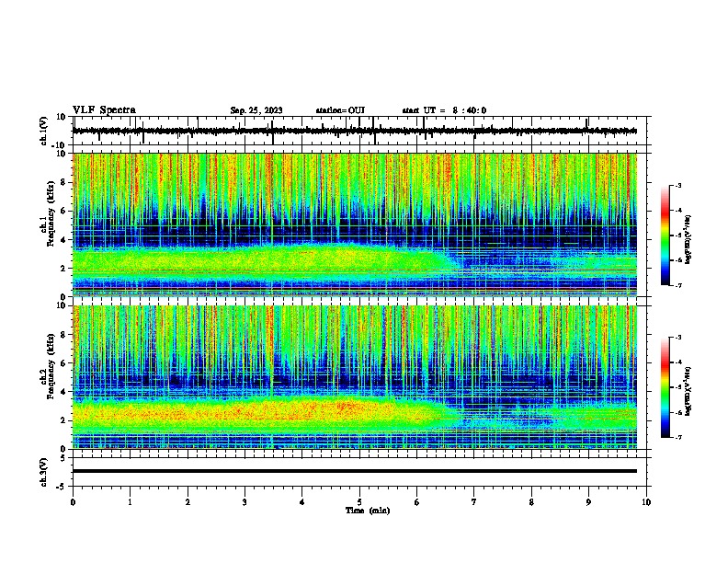
Task: Click the ch.2 spectrogram color bar
Action: (x=665, y=387)
